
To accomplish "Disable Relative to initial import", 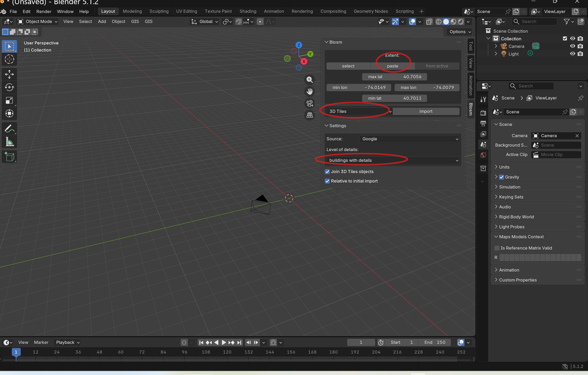I will point(327,181).
